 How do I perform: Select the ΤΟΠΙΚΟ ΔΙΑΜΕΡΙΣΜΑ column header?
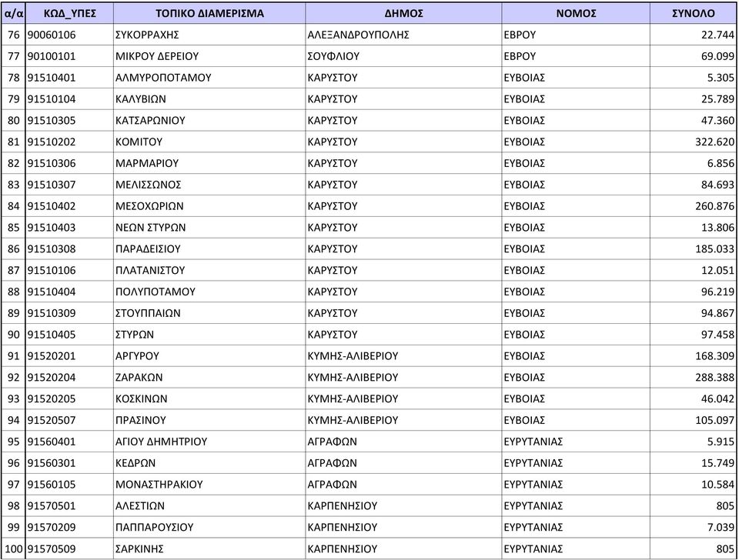click(209, 13)
